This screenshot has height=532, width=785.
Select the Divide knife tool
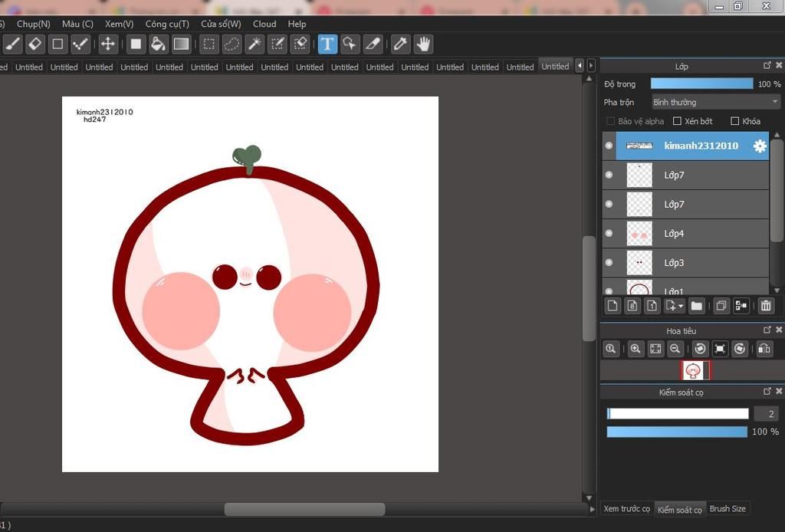click(x=373, y=44)
